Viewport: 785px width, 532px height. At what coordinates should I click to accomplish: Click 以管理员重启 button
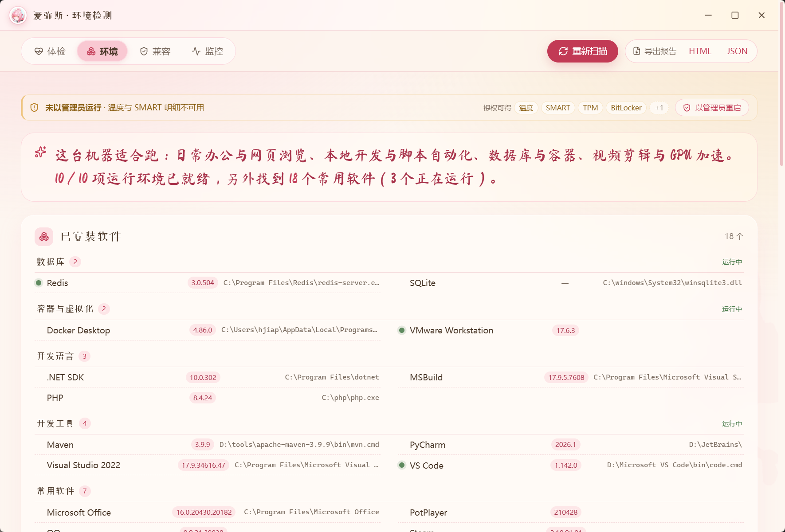tap(712, 108)
